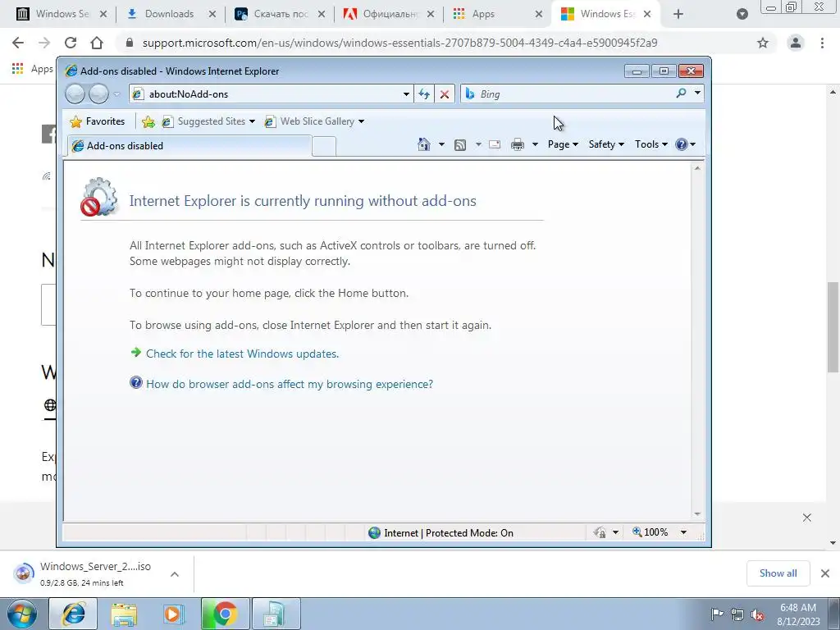This screenshot has height=630, width=840.
Task: Click the IE page scrollbar down arrow
Action: [697, 514]
